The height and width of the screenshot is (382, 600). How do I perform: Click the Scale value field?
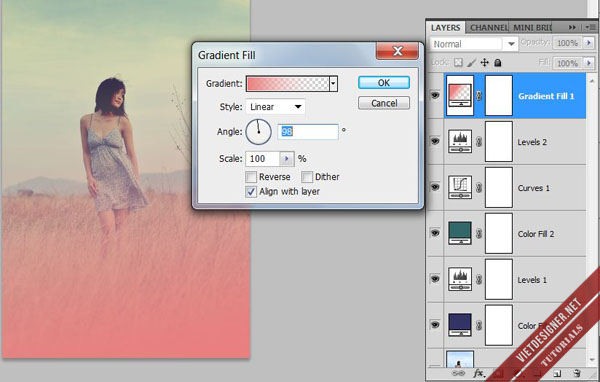click(263, 158)
